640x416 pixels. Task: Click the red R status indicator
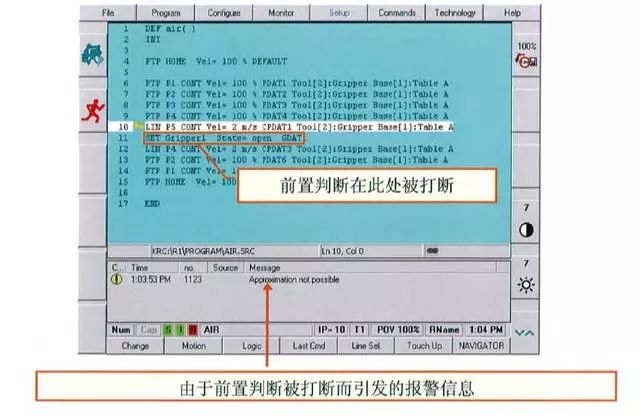click(193, 329)
